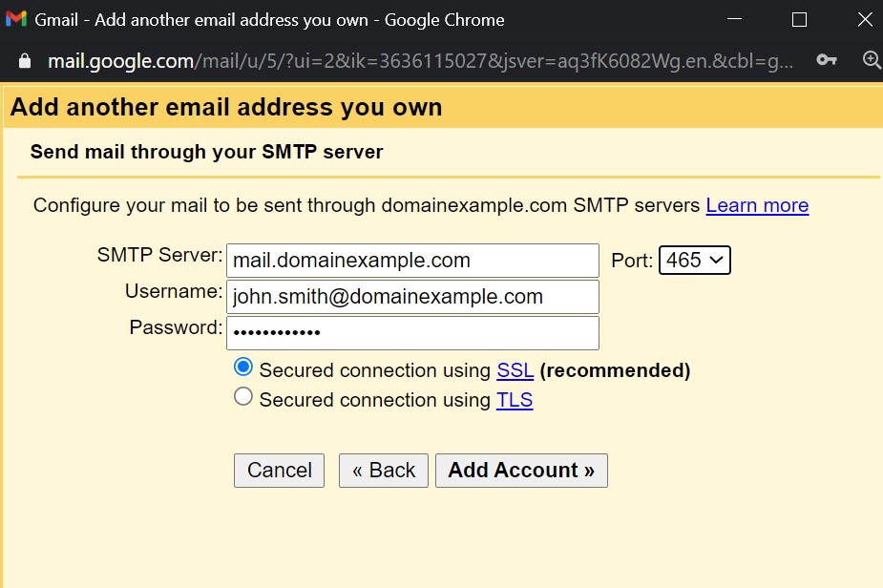Close the Gmail popup window
The height and width of the screenshot is (588, 883).
click(865, 20)
